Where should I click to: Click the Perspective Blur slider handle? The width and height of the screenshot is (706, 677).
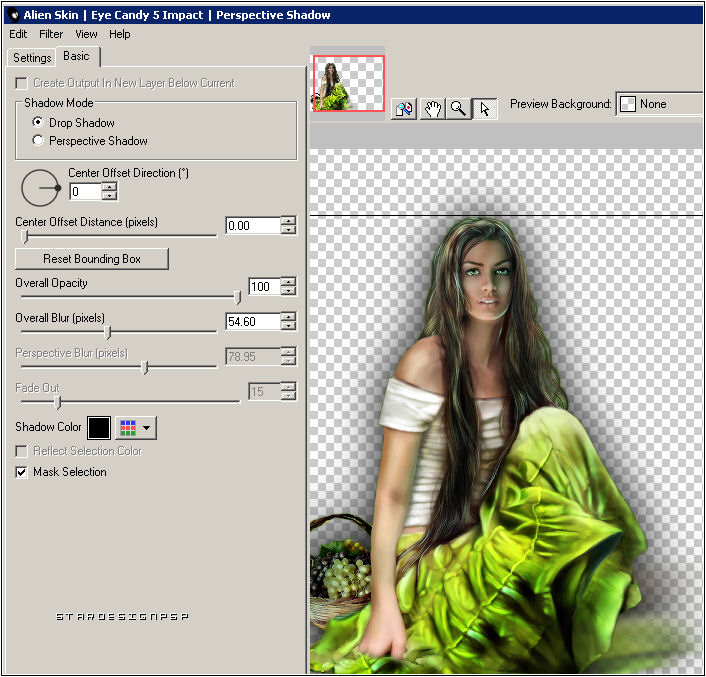coord(145,367)
